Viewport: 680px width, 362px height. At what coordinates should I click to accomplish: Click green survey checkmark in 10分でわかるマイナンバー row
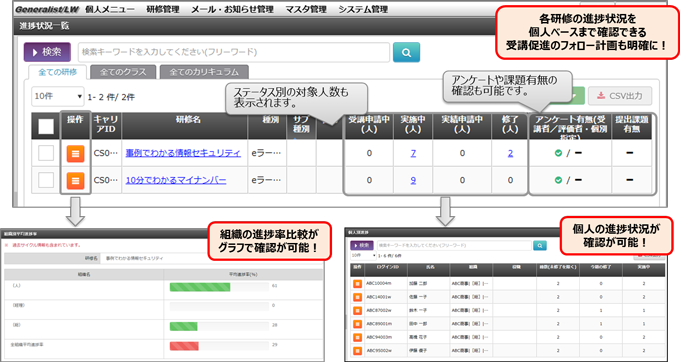558,180
